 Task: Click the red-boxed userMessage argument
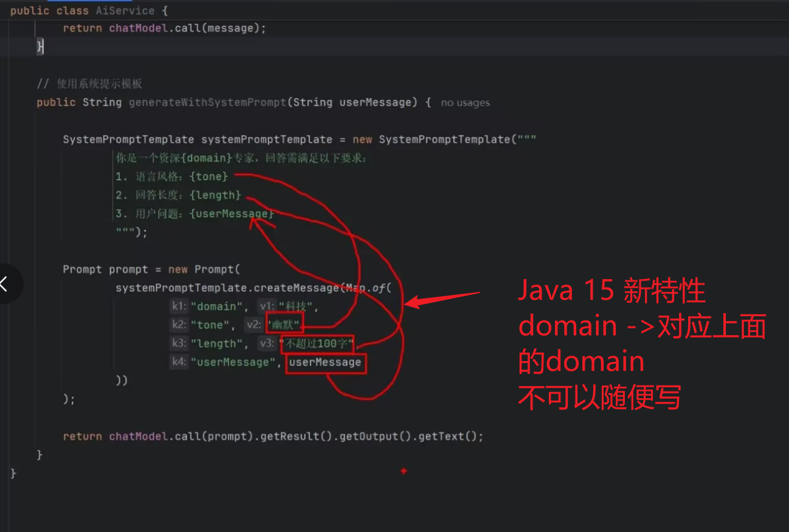[325, 363]
